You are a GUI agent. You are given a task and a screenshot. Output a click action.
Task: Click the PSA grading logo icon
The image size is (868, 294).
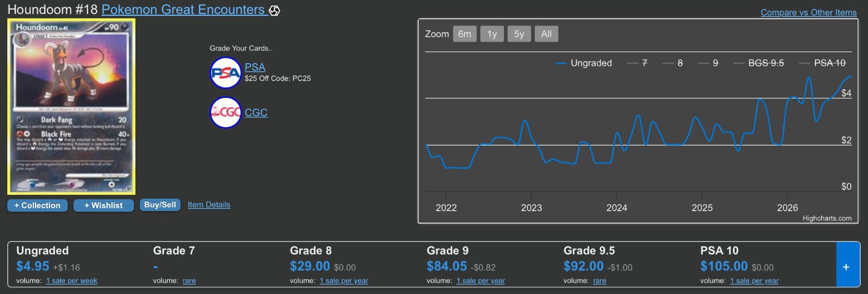[x=225, y=73]
